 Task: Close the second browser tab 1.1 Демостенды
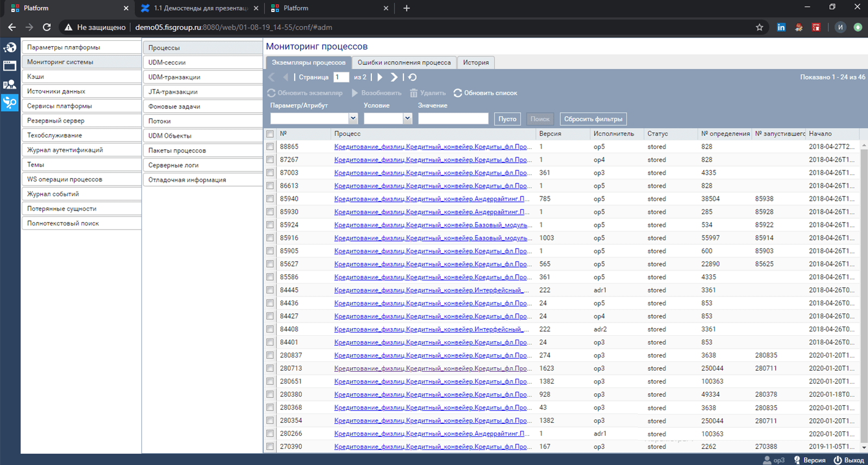256,8
